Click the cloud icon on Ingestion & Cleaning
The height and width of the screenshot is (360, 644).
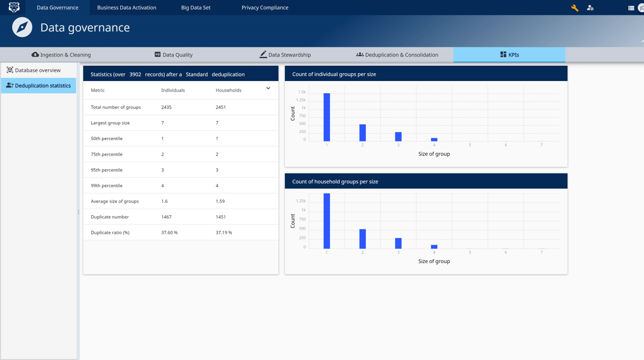click(x=35, y=55)
